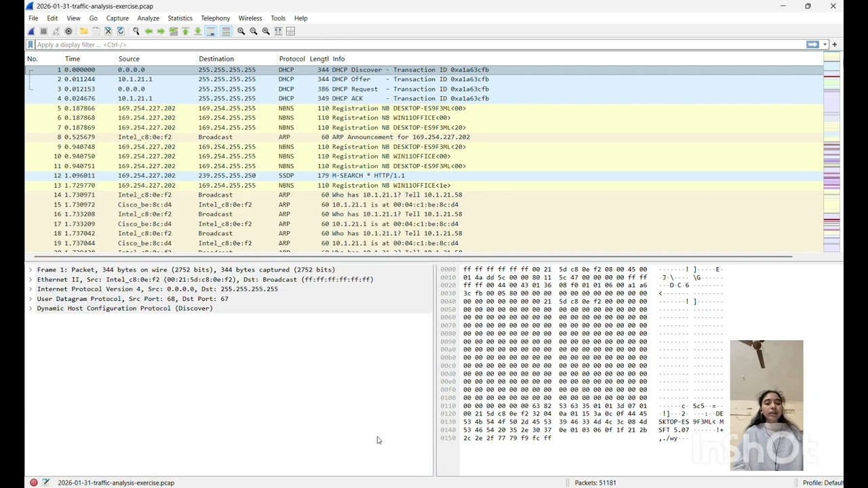
Task: Stop the running capture
Action: tap(43, 31)
